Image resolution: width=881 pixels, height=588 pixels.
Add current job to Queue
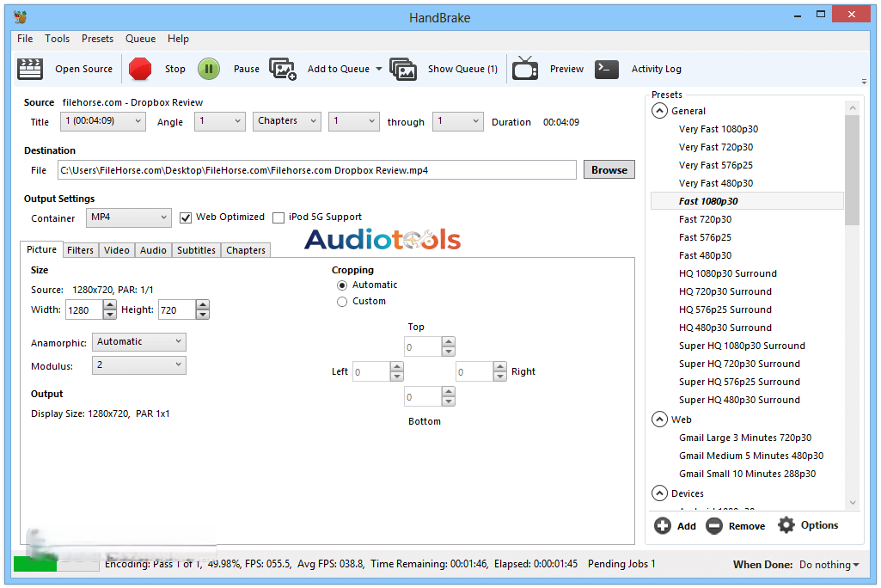click(338, 69)
